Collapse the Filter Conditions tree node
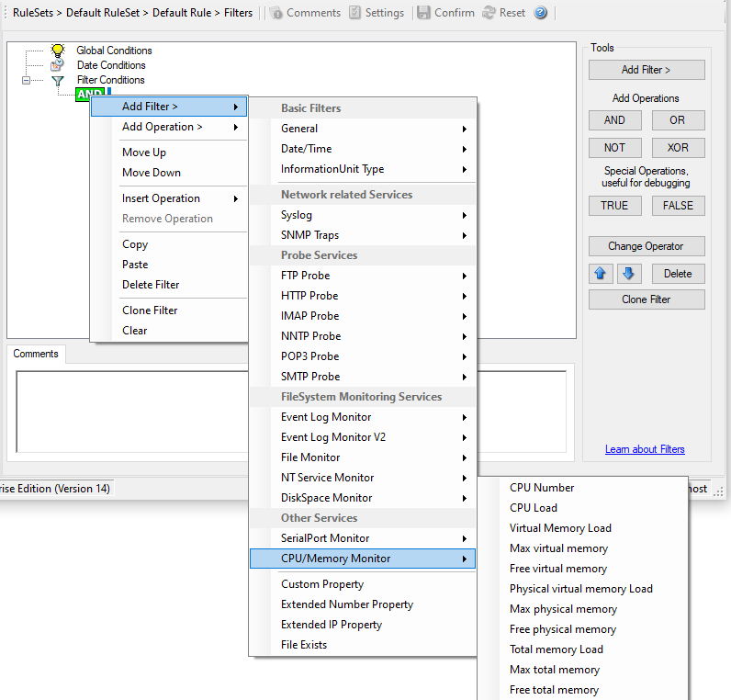The image size is (731, 700). (x=27, y=81)
